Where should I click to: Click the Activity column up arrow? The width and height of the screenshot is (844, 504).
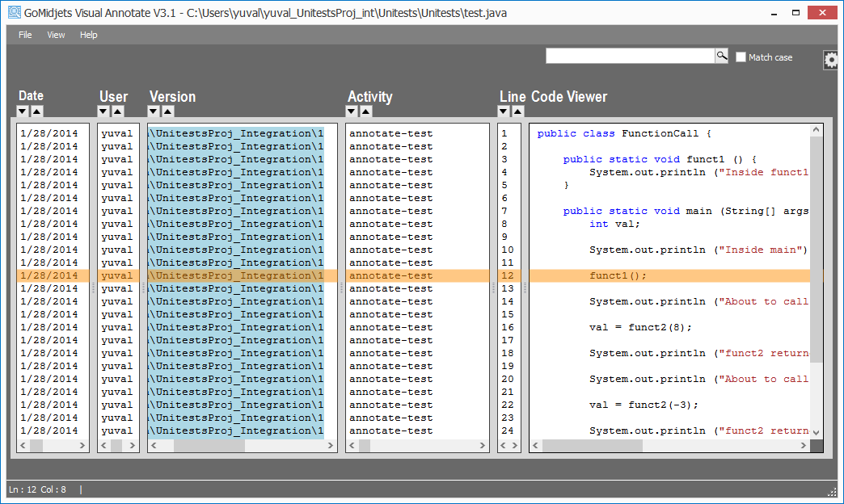coord(366,111)
